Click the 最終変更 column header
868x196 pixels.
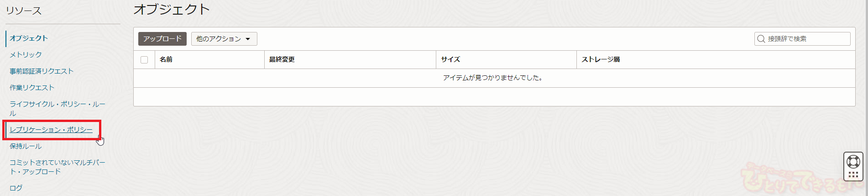click(x=282, y=60)
